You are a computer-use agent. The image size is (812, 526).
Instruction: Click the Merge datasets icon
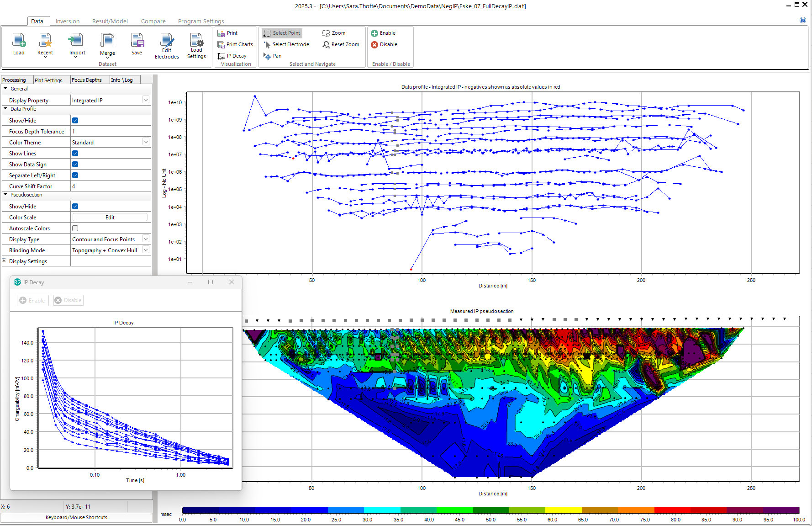tap(107, 41)
